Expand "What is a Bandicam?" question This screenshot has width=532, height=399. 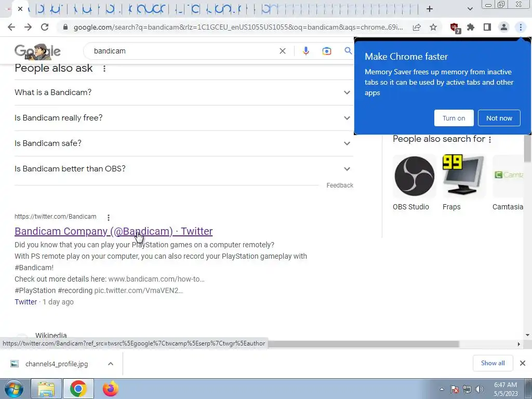(x=183, y=92)
